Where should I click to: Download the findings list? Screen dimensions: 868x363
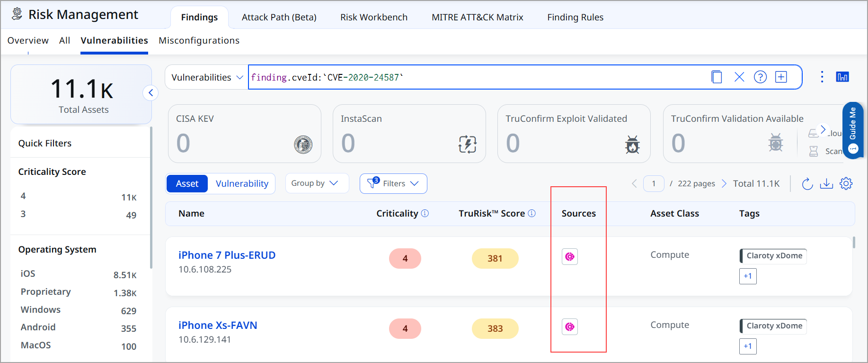point(826,183)
